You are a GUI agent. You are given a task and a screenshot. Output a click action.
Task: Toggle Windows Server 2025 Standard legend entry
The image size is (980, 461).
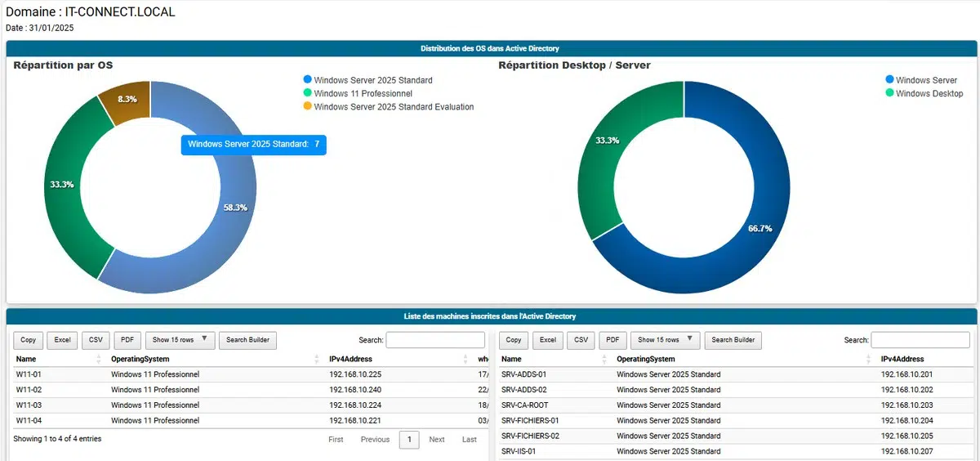coord(372,80)
